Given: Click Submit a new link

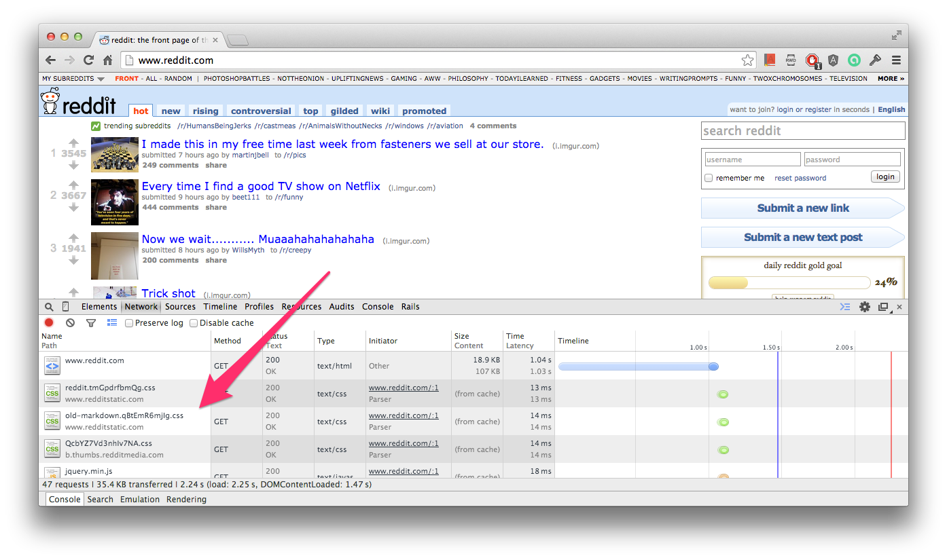Looking at the screenshot, I should (x=803, y=208).
